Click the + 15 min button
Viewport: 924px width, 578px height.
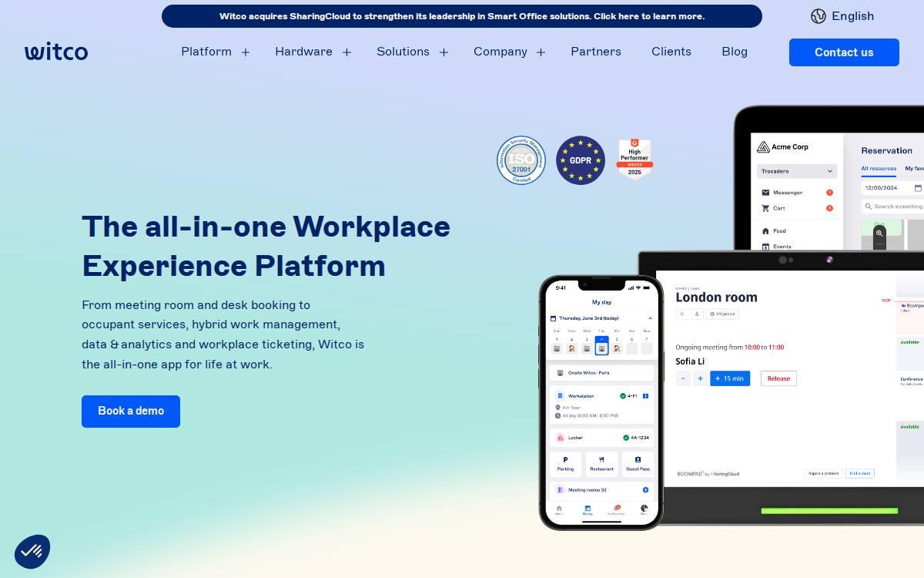coord(730,378)
